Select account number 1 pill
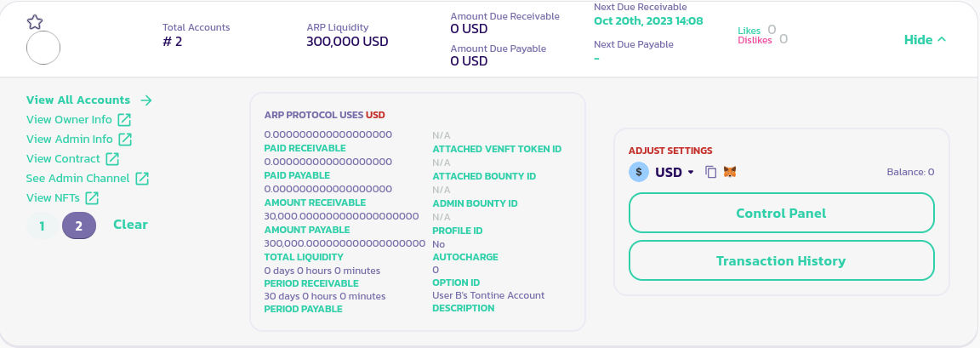This screenshot has height=348, width=980. click(x=43, y=225)
